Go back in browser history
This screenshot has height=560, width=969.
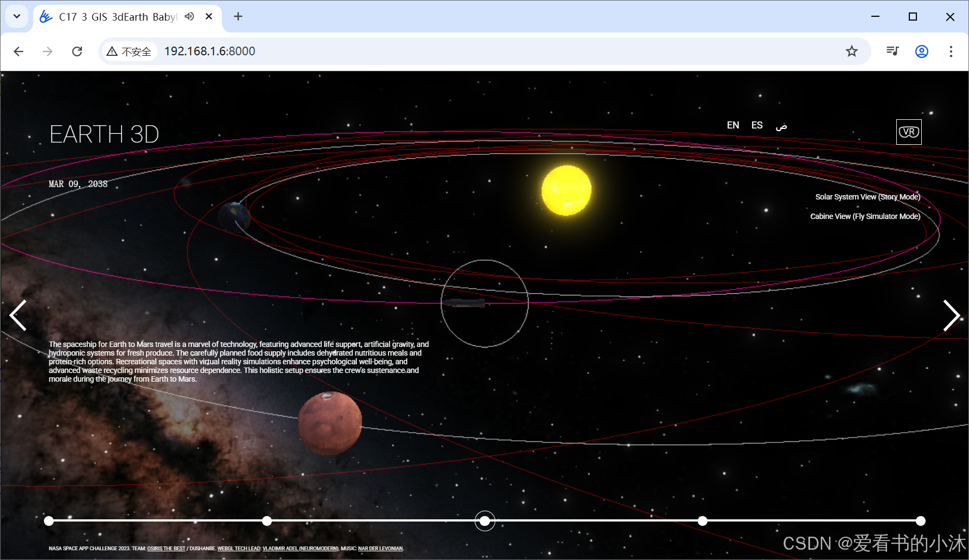[18, 52]
